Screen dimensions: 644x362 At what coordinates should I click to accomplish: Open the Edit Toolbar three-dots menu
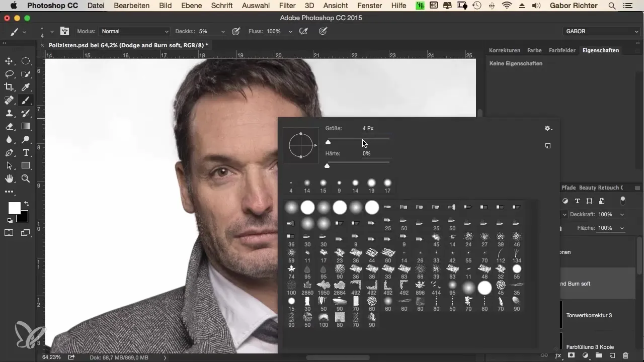pos(9,192)
